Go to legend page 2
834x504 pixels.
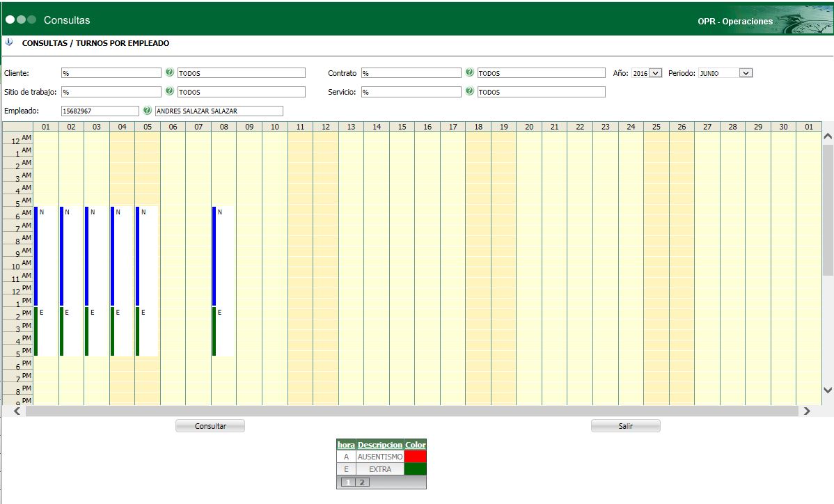click(x=362, y=482)
